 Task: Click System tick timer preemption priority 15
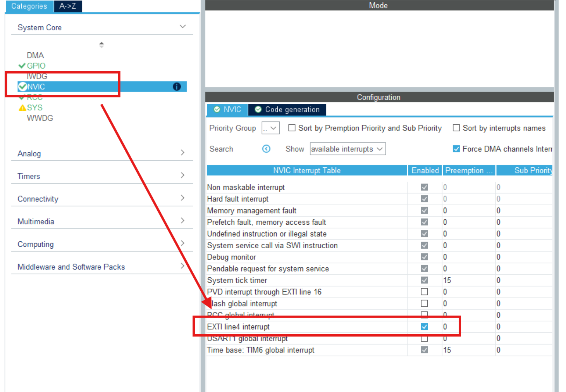pyautogui.click(x=447, y=280)
